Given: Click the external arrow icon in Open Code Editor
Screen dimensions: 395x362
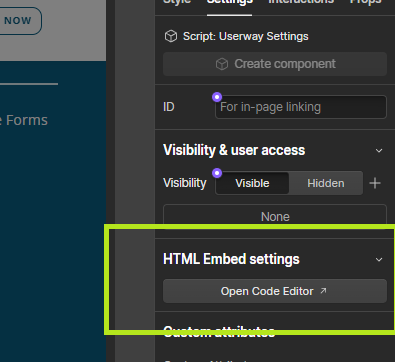Looking at the screenshot, I should click(323, 291).
